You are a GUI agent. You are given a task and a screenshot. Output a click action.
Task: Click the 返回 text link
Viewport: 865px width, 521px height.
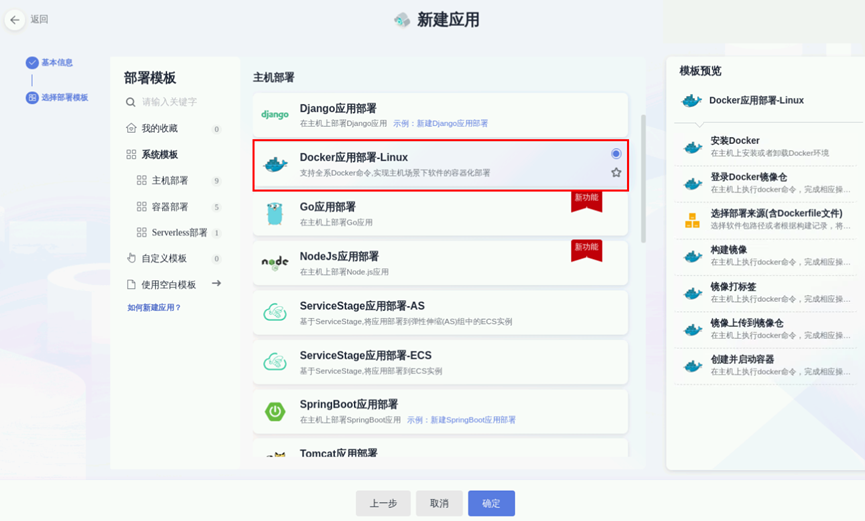[39, 19]
